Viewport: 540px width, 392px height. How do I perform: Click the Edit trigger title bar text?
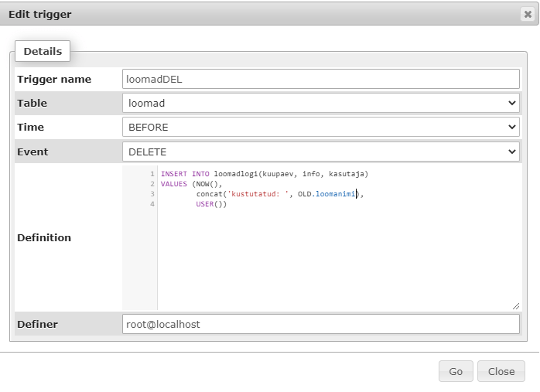pyautogui.click(x=39, y=14)
